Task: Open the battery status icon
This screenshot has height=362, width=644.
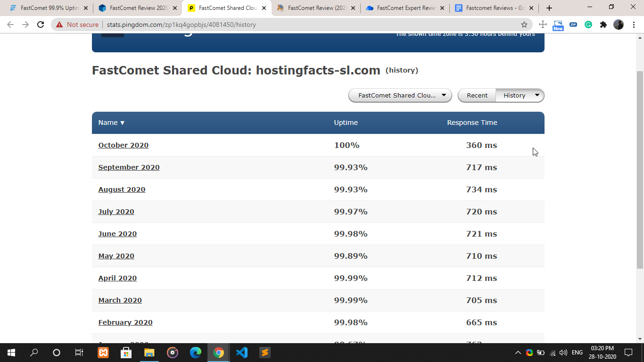Action: (x=541, y=353)
